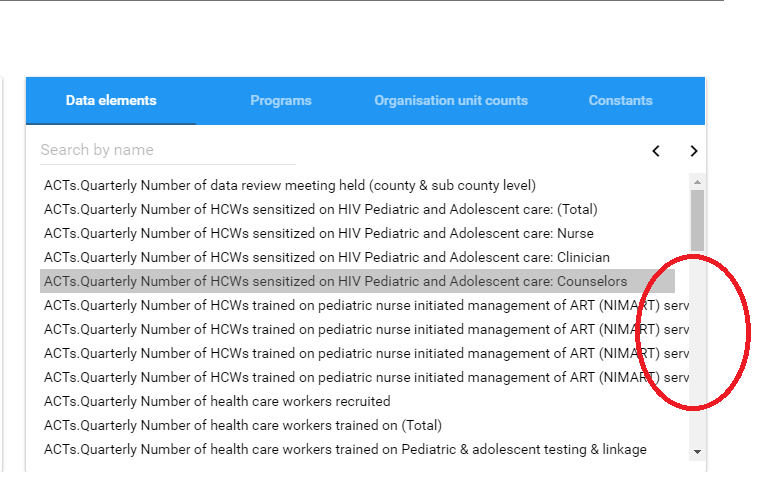
Task: Select last NIMART trained HCWs entry
Action: (360, 377)
